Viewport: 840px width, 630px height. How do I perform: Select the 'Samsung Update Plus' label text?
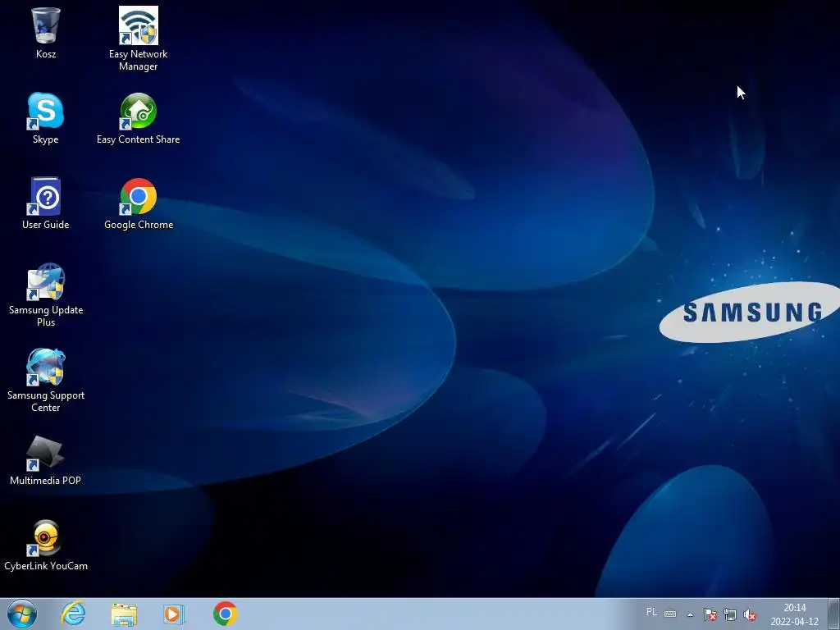pos(46,316)
